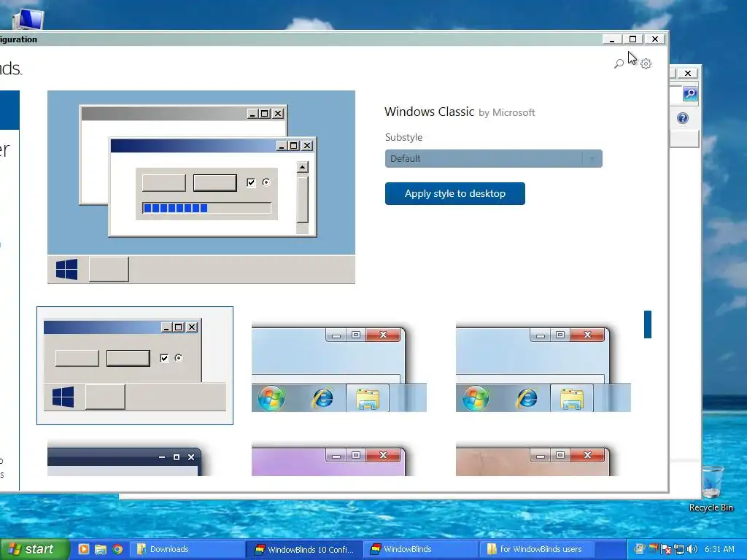Click the Start button
Image resolution: width=747 pixels, height=560 pixels.
tap(34, 549)
